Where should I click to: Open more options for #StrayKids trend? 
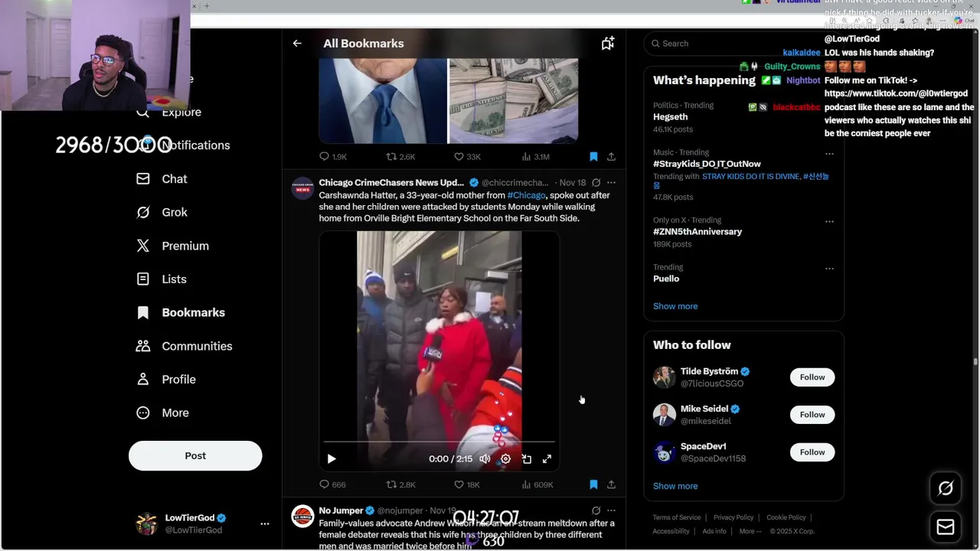829,154
